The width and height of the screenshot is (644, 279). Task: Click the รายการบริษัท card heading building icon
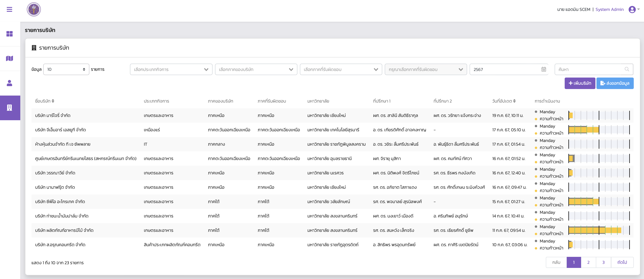tap(34, 48)
